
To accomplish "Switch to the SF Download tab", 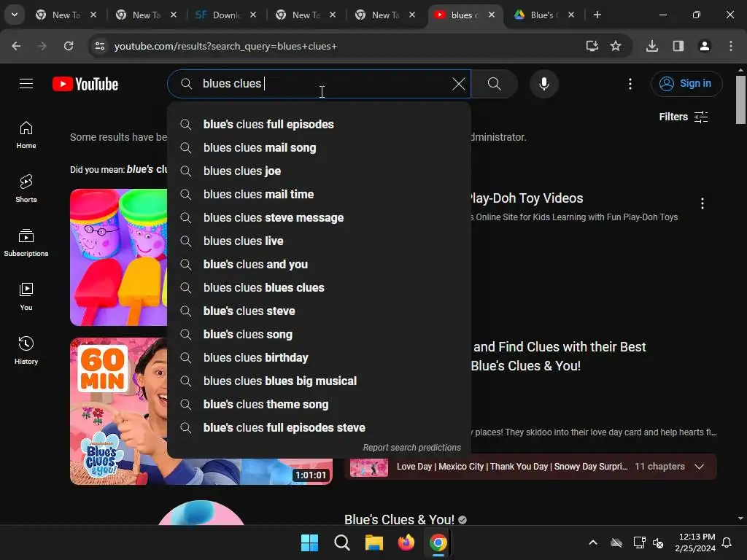I will coord(225,15).
